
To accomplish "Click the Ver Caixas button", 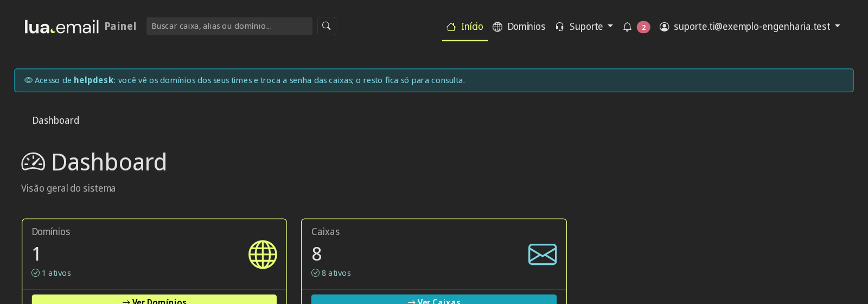I will (434, 300).
